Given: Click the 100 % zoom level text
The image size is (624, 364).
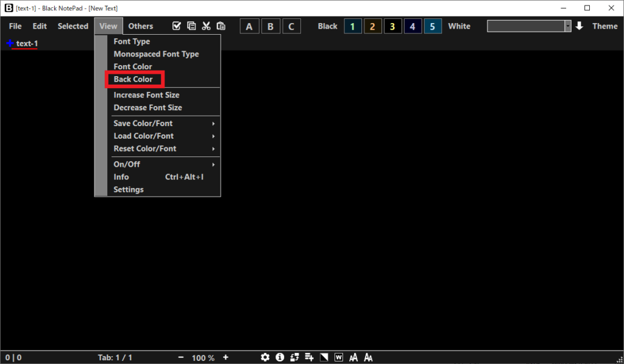Looking at the screenshot, I should click(203, 358).
